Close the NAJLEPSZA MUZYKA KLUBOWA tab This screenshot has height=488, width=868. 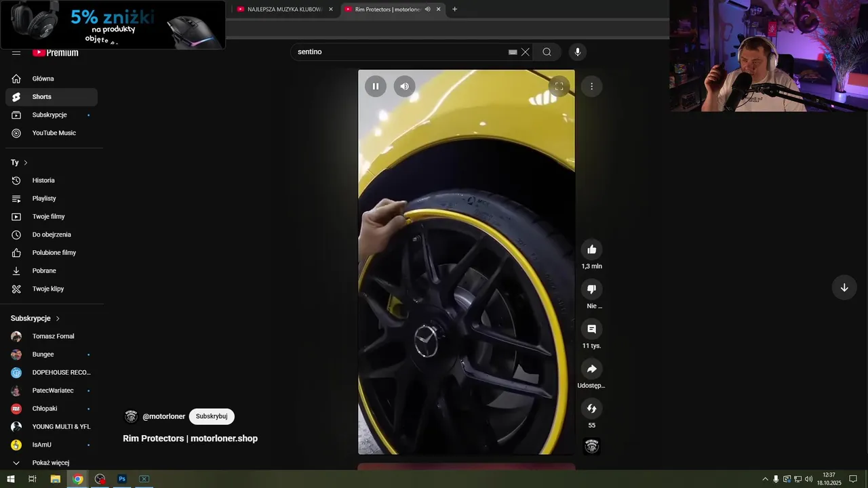[331, 9]
